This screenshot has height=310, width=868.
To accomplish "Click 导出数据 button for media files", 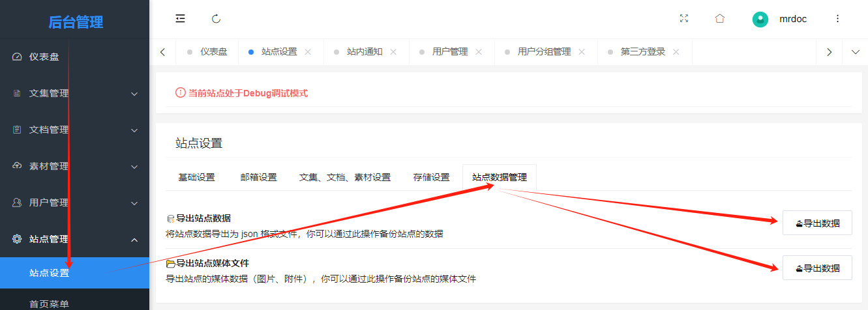I will [817, 268].
